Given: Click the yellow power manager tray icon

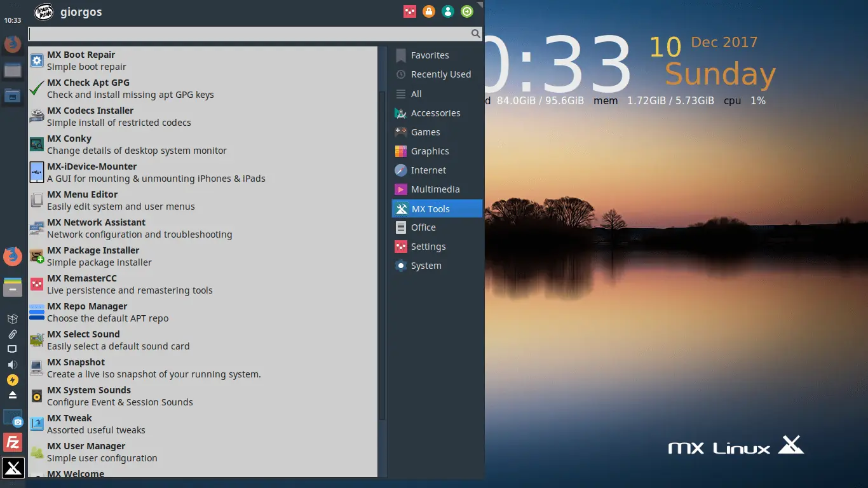Looking at the screenshot, I should coord(12,380).
